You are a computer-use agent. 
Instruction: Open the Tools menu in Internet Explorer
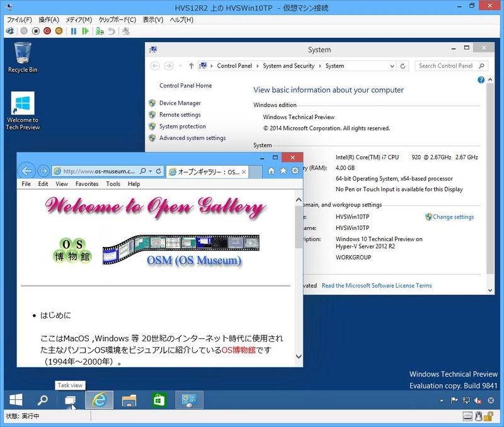[113, 184]
